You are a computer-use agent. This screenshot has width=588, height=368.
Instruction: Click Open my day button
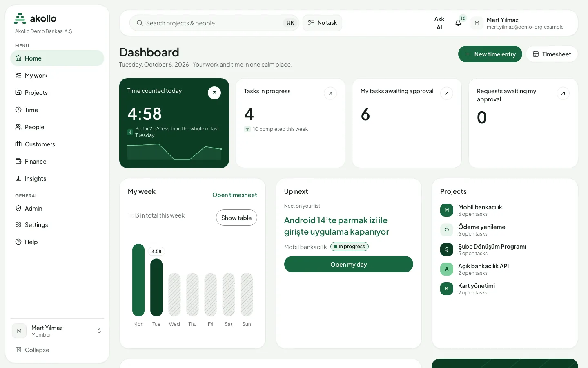349,264
